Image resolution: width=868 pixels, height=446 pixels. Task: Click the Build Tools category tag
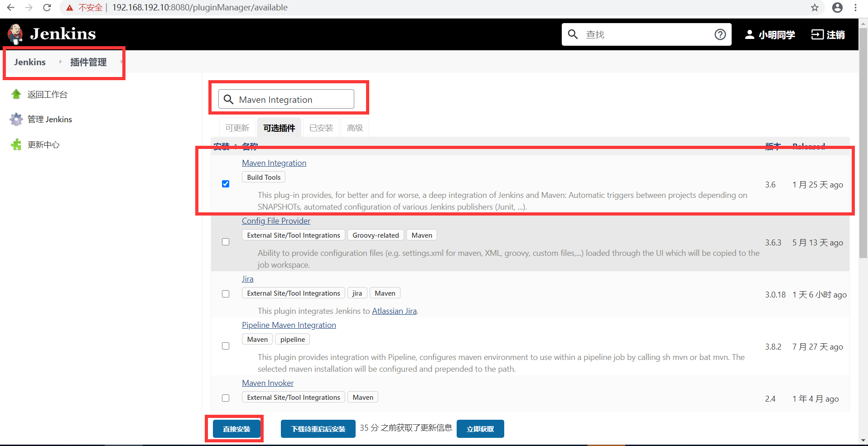264,177
